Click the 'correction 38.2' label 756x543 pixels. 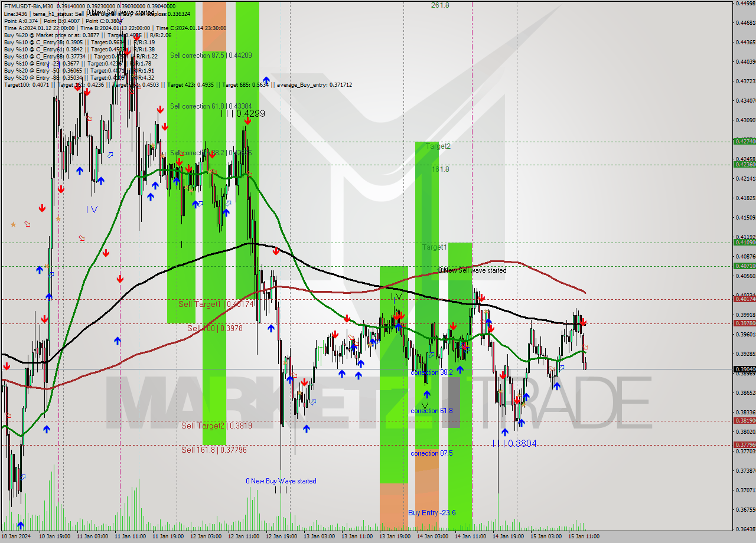[432, 372]
